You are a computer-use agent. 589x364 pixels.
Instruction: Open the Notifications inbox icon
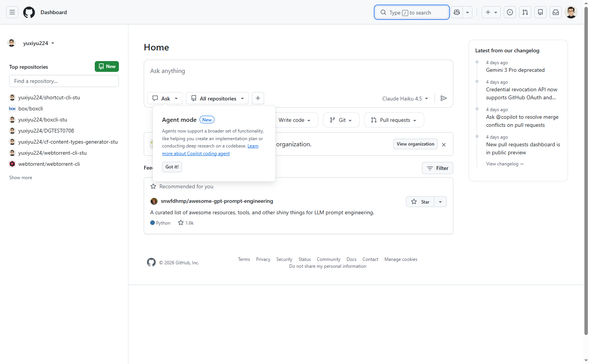coord(556,12)
